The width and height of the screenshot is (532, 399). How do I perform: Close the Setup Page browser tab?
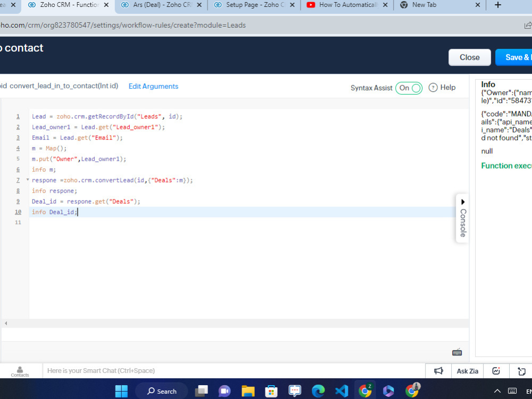[x=292, y=5]
